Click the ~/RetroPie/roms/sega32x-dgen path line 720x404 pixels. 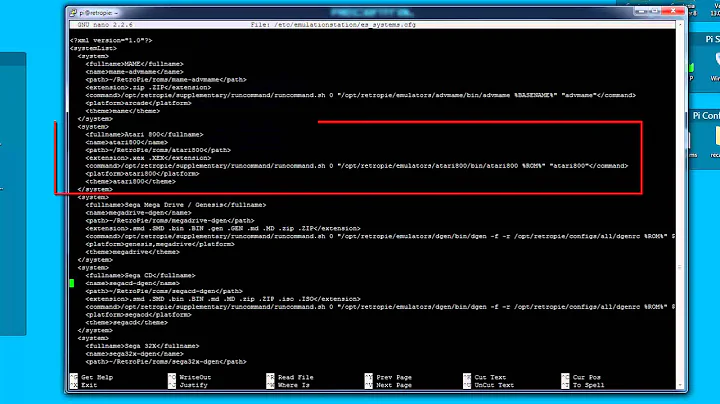click(166, 362)
